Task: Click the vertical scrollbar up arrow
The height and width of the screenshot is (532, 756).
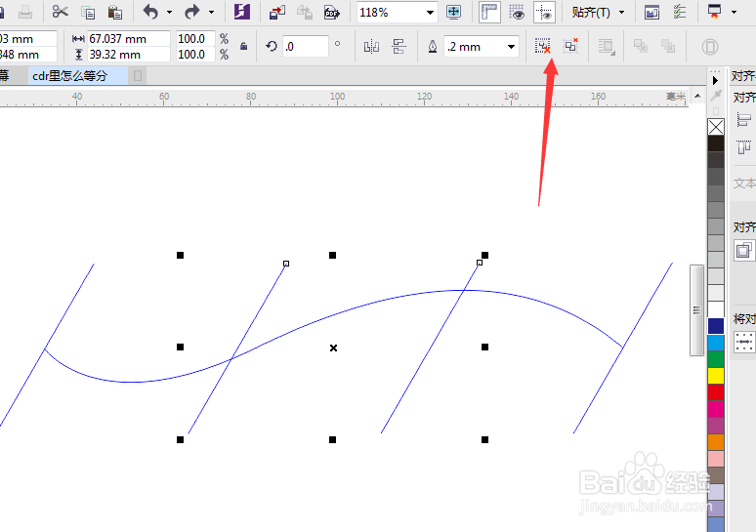Action: click(697, 96)
